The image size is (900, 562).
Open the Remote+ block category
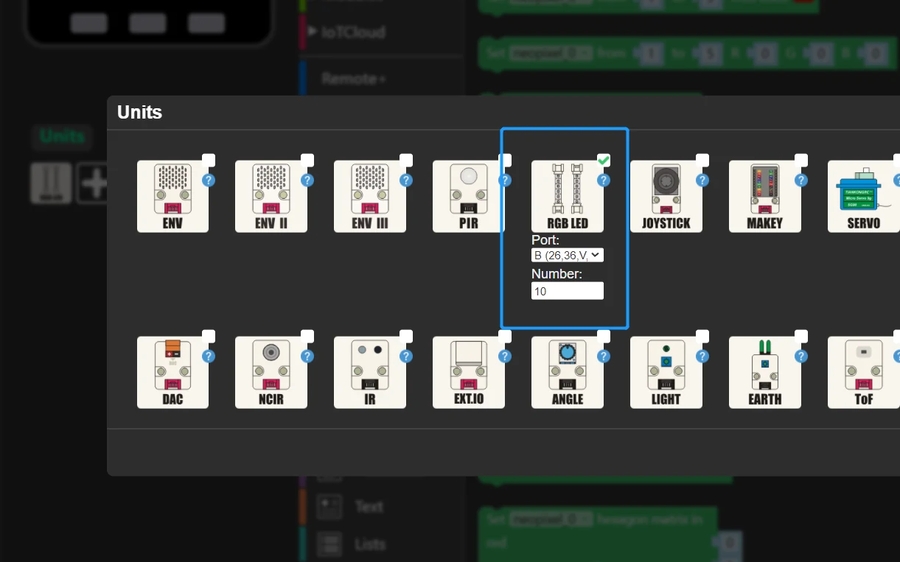click(x=353, y=77)
